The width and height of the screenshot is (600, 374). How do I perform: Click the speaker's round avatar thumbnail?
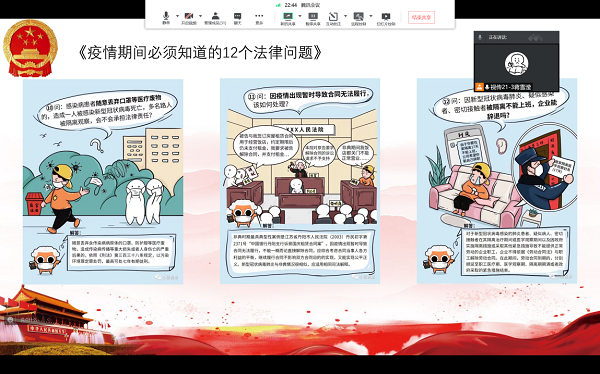517,64
